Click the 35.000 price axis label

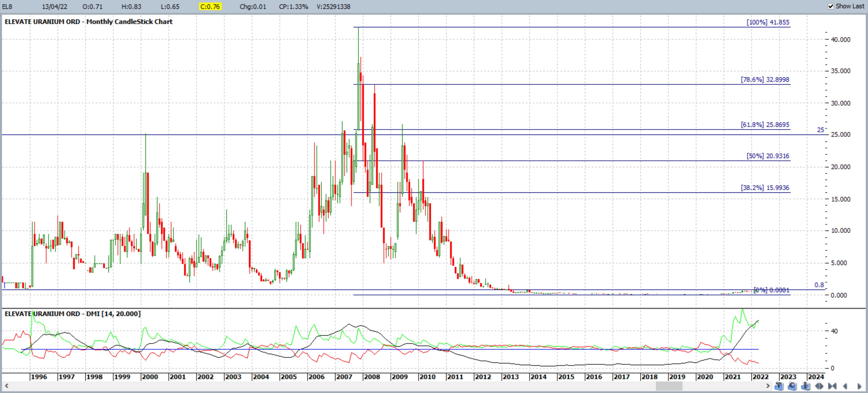click(x=840, y=71)
